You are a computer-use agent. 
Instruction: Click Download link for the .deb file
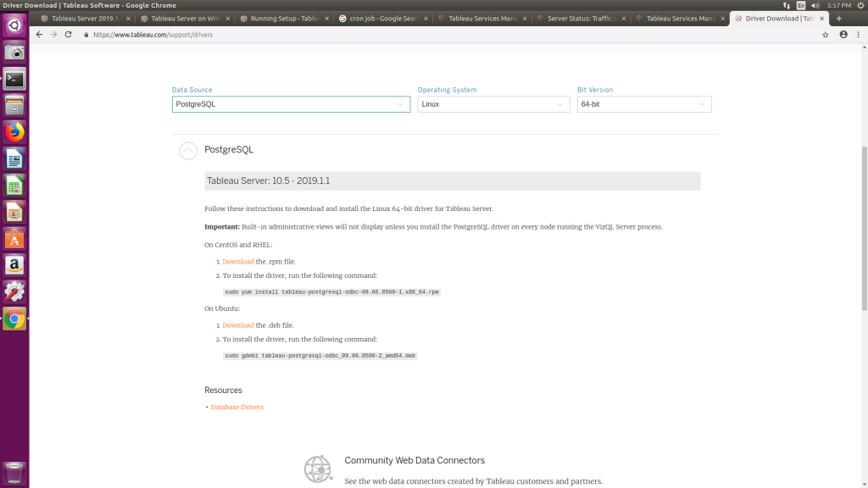pyautogui.click(x=237, y=325)
